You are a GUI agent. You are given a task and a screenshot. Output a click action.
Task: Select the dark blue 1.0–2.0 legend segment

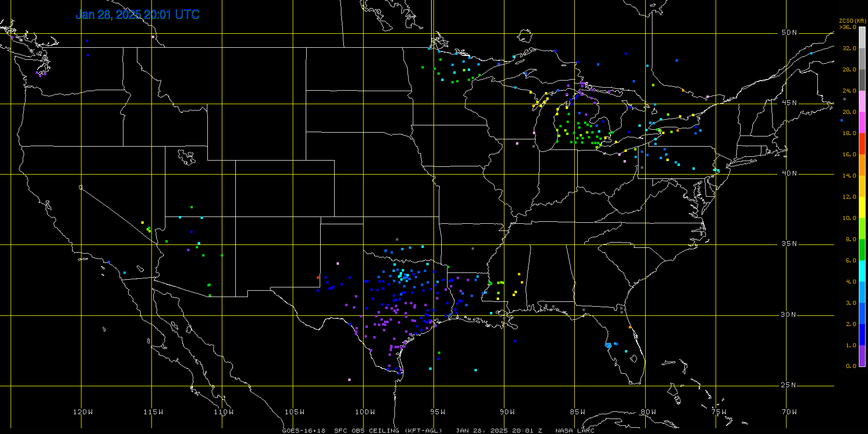pyautogui.click(x=862, y=335)
